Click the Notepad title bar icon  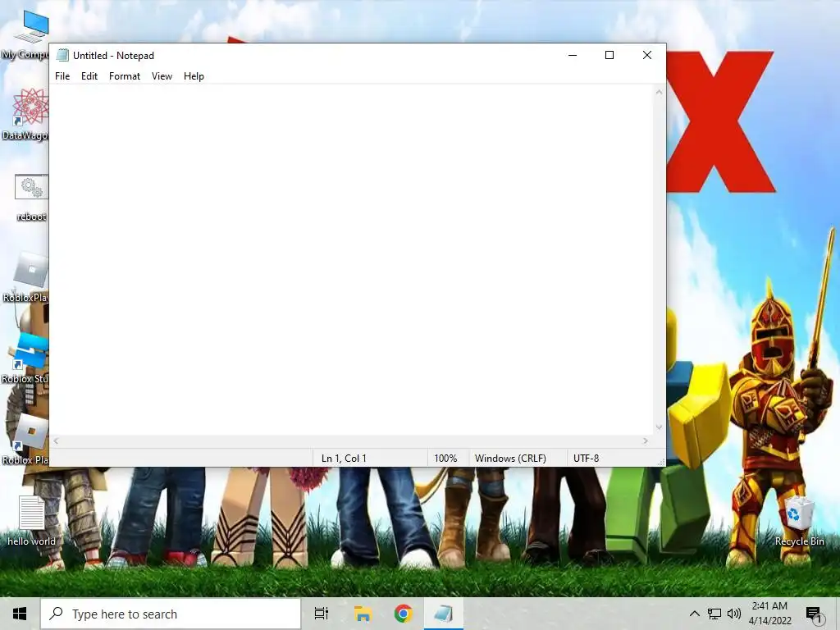[x=62, y=55]
